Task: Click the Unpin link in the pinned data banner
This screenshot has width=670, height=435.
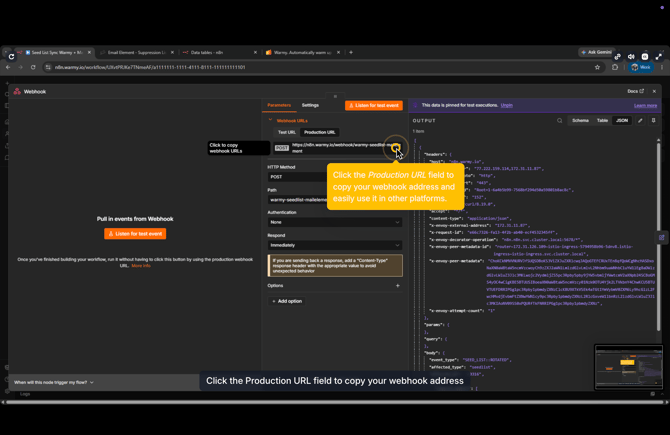Action: coord(507,105)
